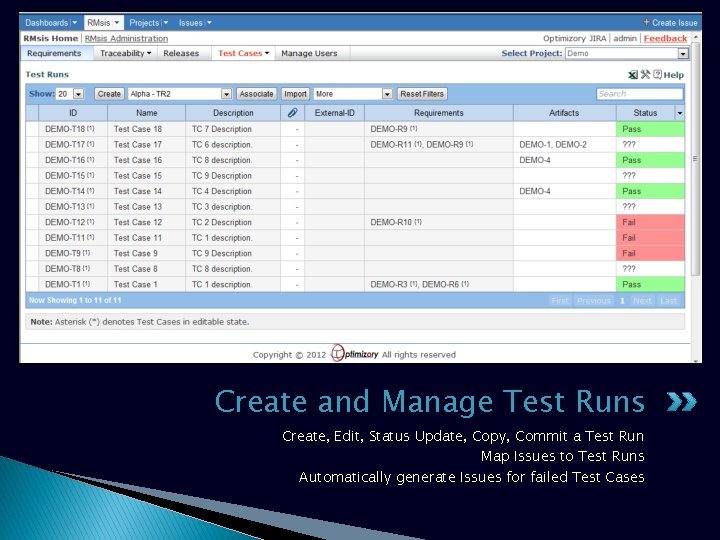Click the paperclip attachment column header
Image resolution: width=720 pixels, height=540 pixels.
click(x=292, y=112)
